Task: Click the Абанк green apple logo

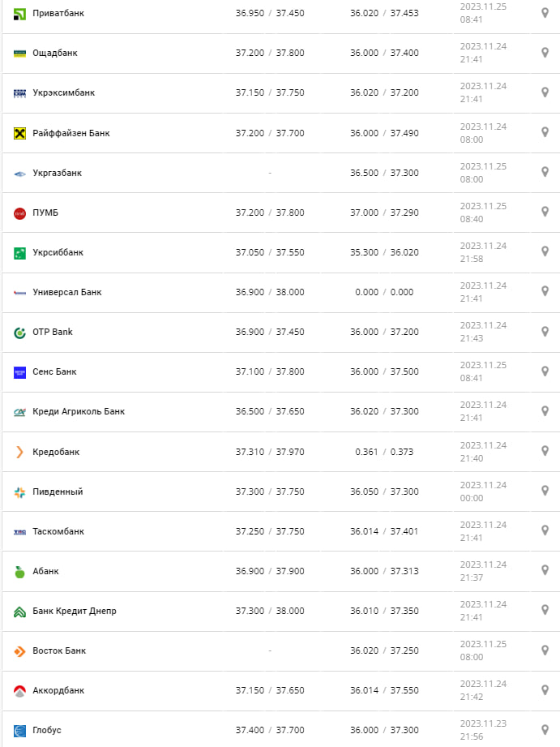Action: pos(20,572)
